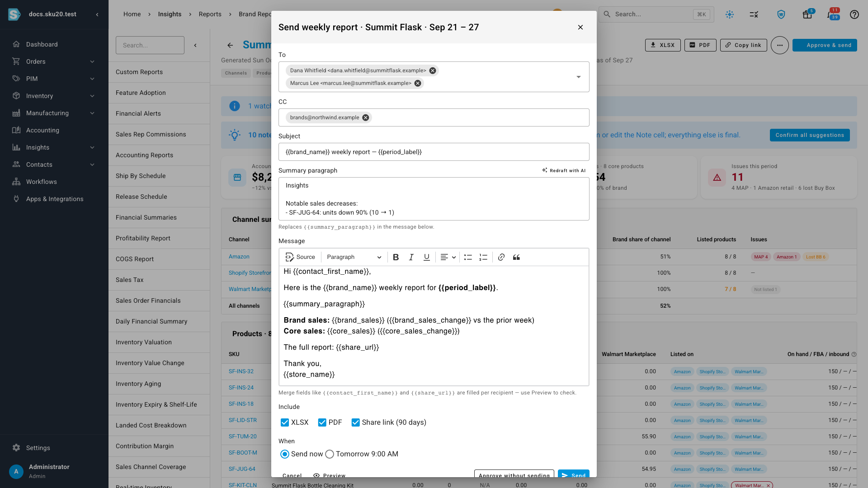Click Confirm all suggestions button
The width and height of the screenshot is (868, 488).
click(x=809, y=135)
